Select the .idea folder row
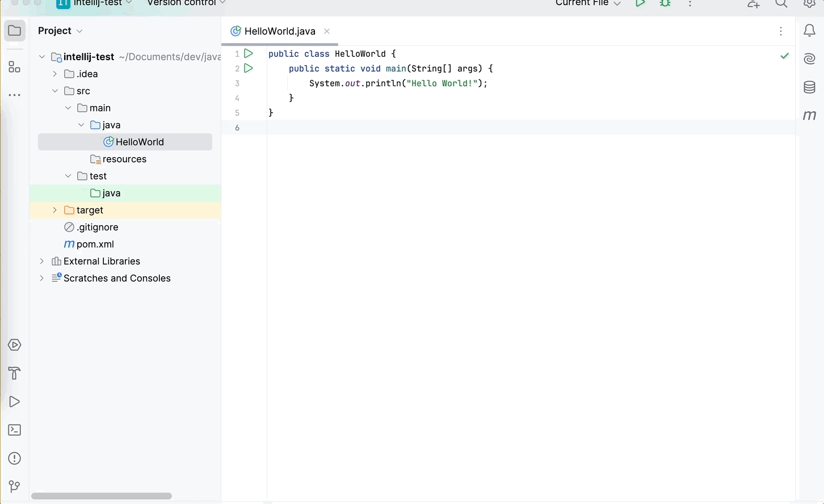 pos(125,74)
